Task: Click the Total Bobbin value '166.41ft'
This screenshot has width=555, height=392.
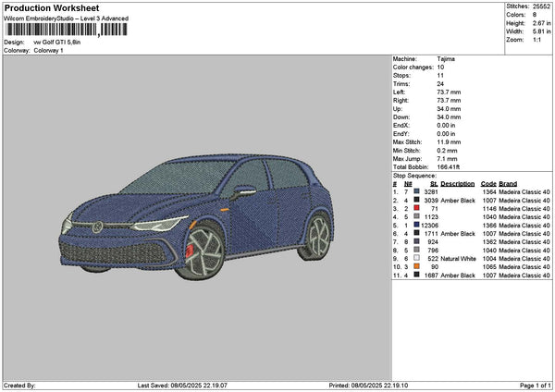Action: 448,167
